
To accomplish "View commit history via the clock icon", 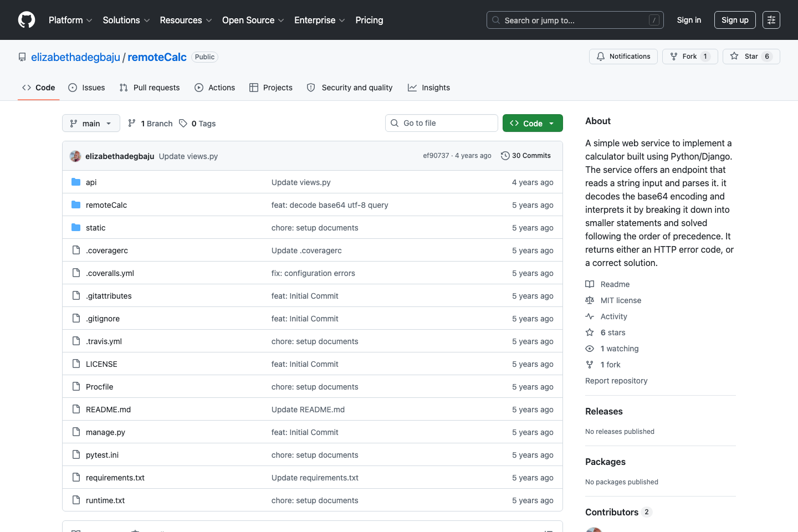I will (505, 156).
